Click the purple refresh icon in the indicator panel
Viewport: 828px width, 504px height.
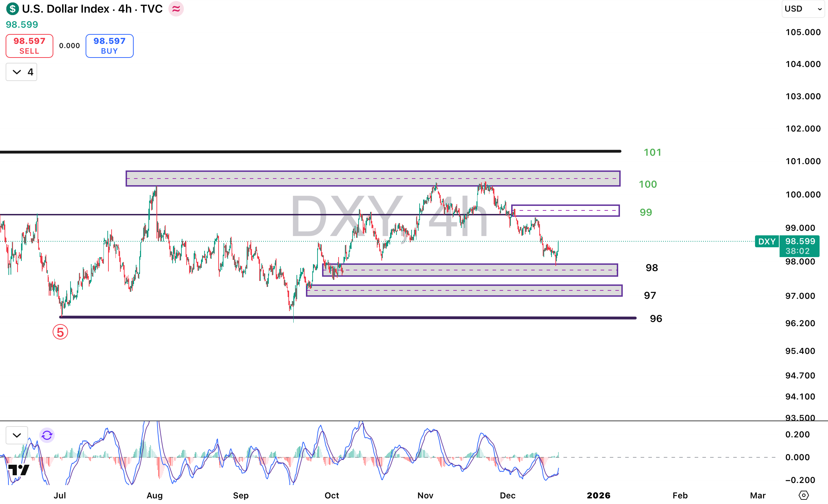pos(47,435)
